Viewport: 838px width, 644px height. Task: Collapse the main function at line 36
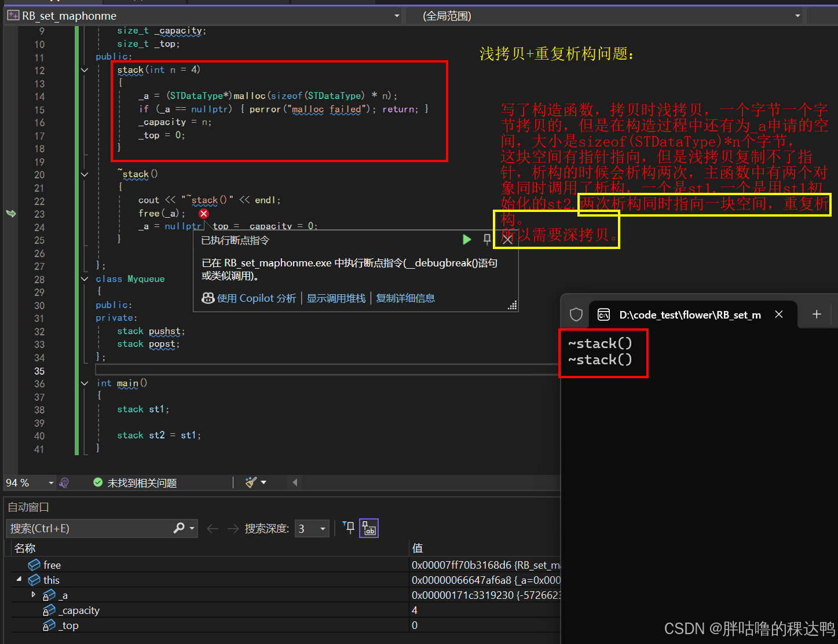(85, 383)
